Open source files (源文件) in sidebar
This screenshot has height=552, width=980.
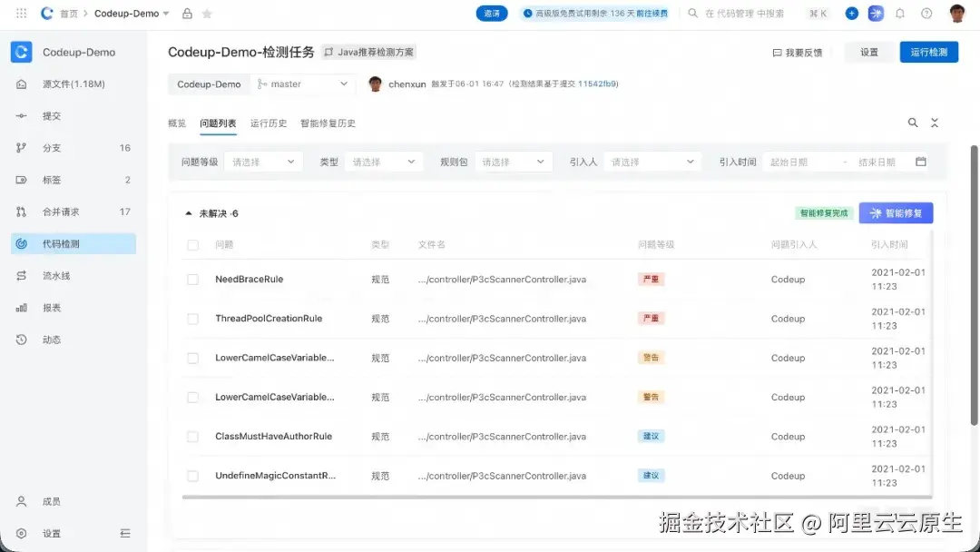[x=73, y=84]
